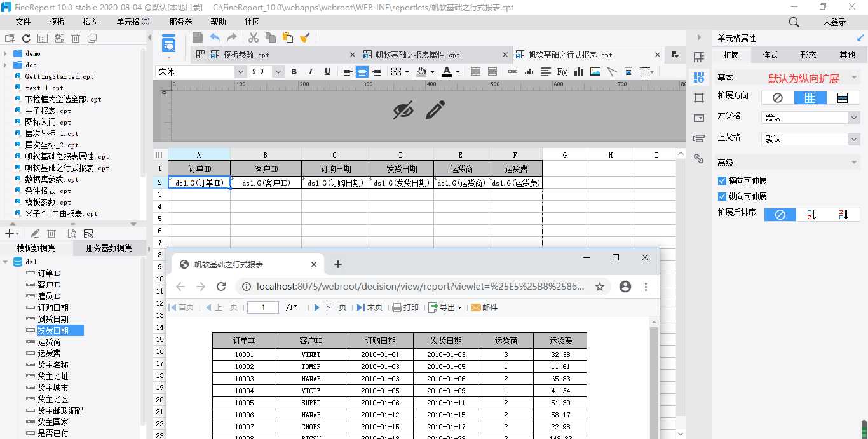Insert an image into the cell
This screenshot has height=439, width=868.
(x=595, y=72)
